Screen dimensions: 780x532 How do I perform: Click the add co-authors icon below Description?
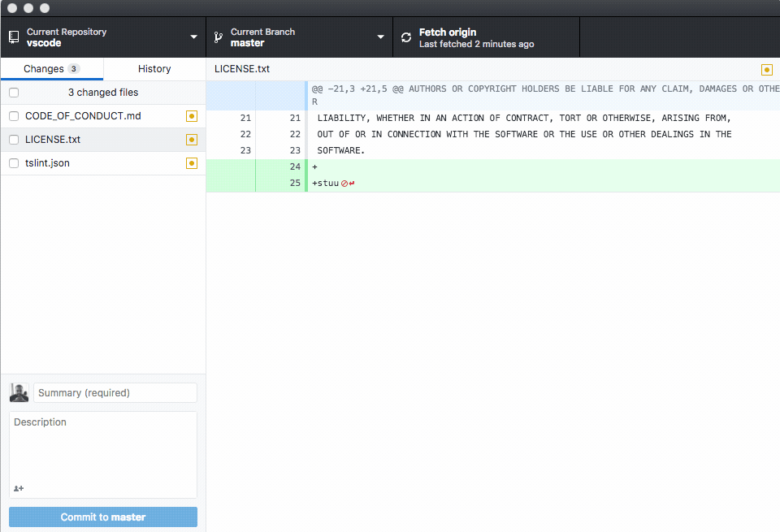(x=18, y=488)
